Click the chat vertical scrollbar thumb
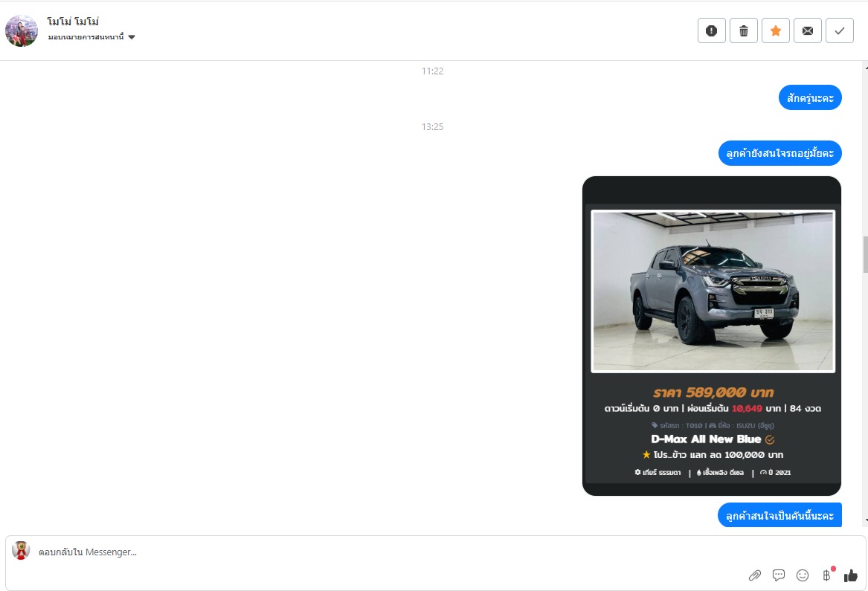The image size is (868, 591). click(865, 254)
